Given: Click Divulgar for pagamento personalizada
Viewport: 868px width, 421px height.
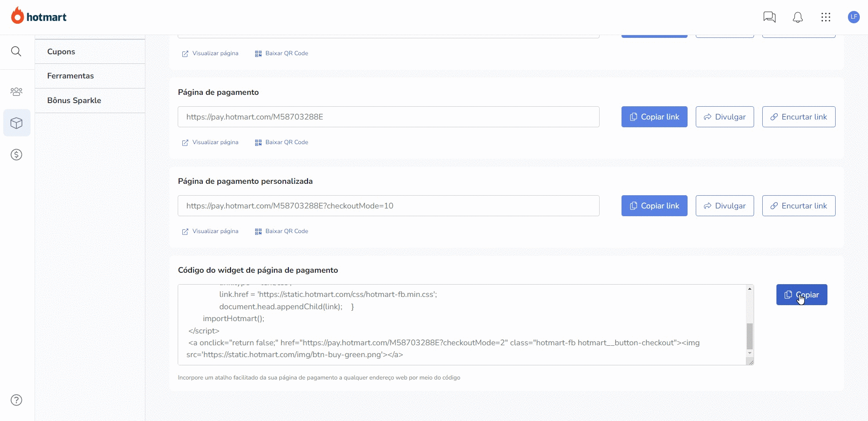Looking at the screenshot, I should click(x=724, y=206).
